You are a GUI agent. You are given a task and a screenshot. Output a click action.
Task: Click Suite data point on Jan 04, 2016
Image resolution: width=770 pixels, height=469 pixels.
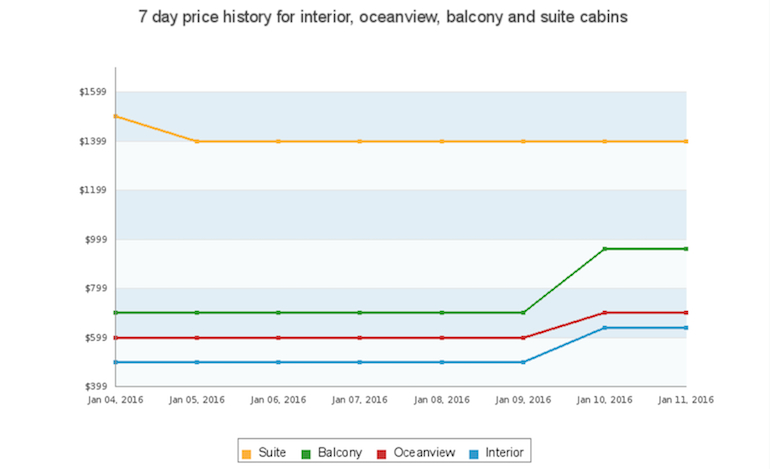tap(116, 117)
